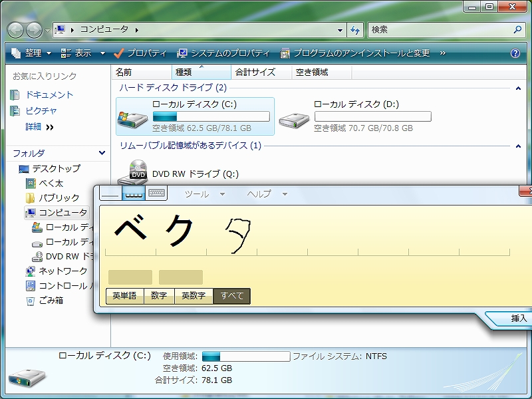Click the 挿入 insert button

[518, 319]
